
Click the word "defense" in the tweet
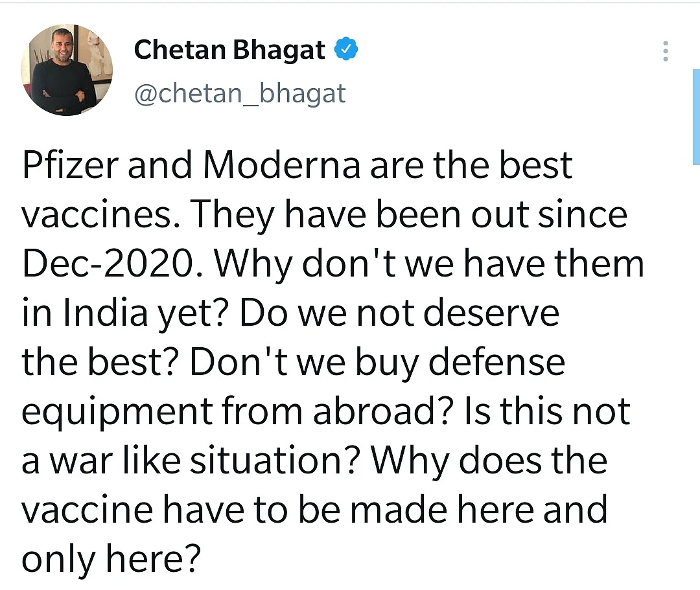click(x=497, y=361)
